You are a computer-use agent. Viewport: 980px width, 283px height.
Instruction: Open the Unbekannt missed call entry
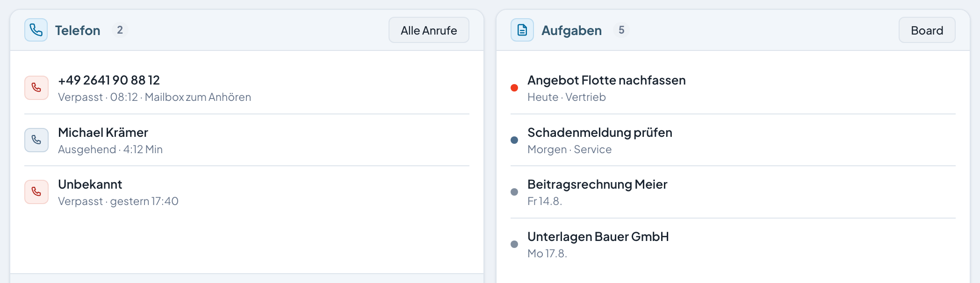point(90,184)
